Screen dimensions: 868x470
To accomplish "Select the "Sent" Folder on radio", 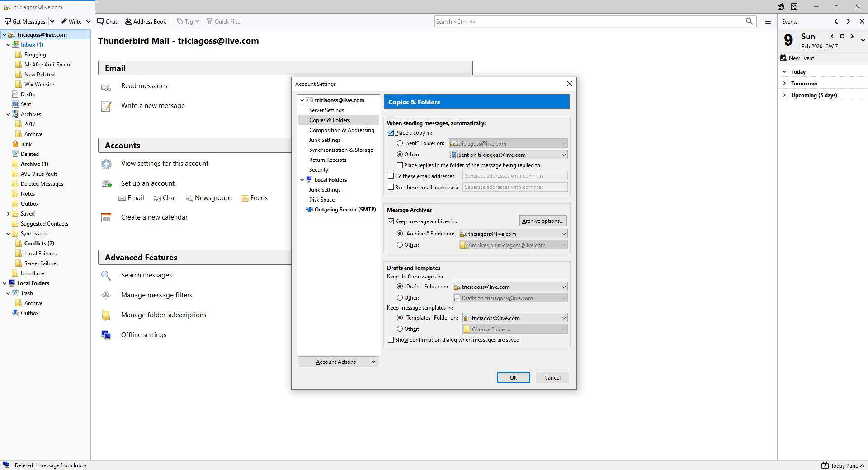I will pyautogui.click(x=400, y=143).
